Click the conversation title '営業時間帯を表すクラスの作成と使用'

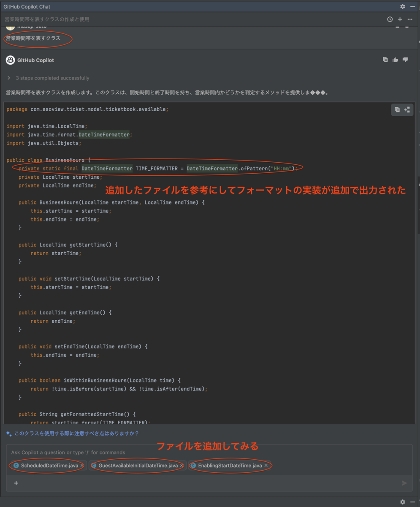[47, 19]
